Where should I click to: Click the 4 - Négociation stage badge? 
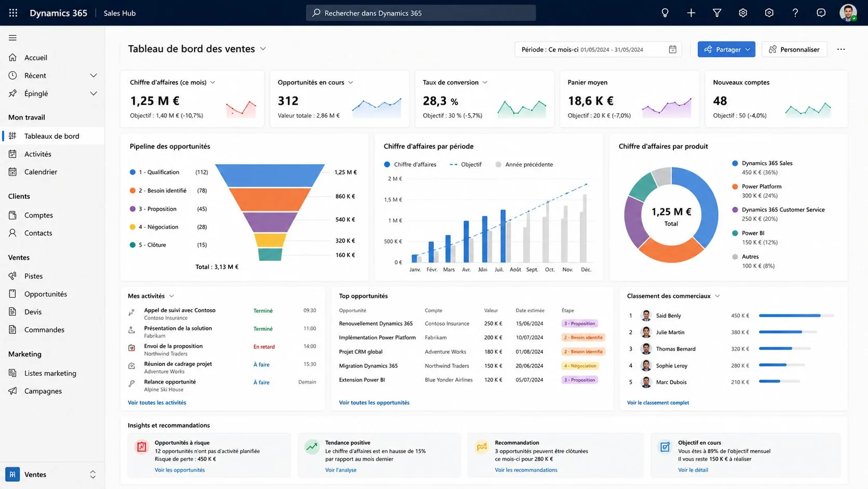(x=580, y=366)
